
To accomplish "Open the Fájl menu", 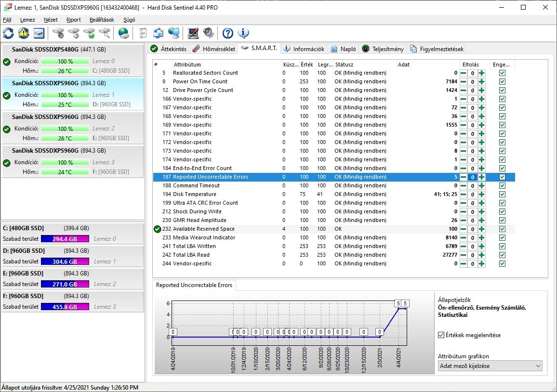I will 7,20.
